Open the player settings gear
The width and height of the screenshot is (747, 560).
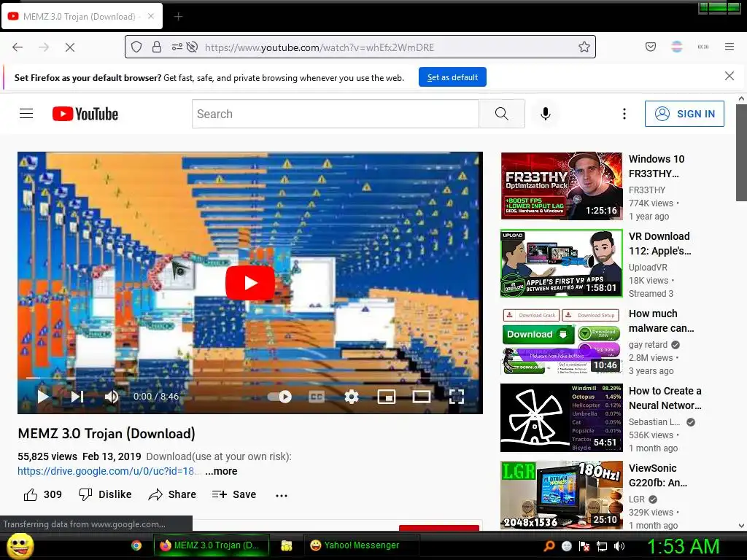(352, 396)
